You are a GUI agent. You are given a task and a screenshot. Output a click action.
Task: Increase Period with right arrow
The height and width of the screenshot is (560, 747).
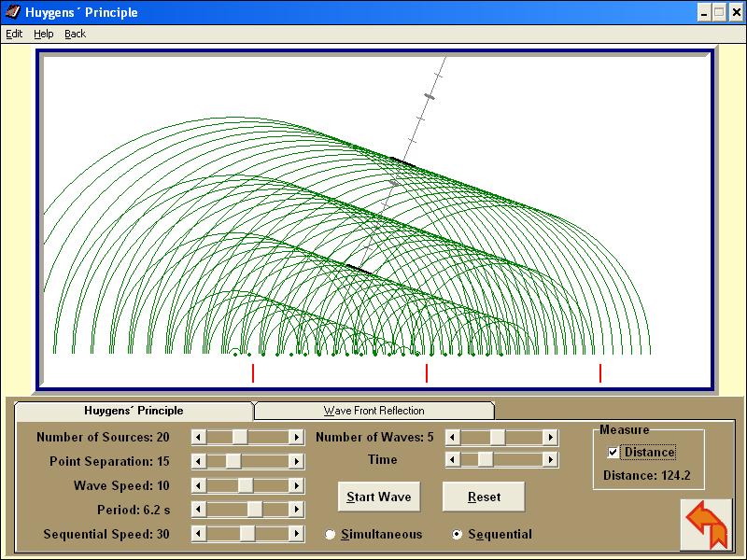coord(296,509)
